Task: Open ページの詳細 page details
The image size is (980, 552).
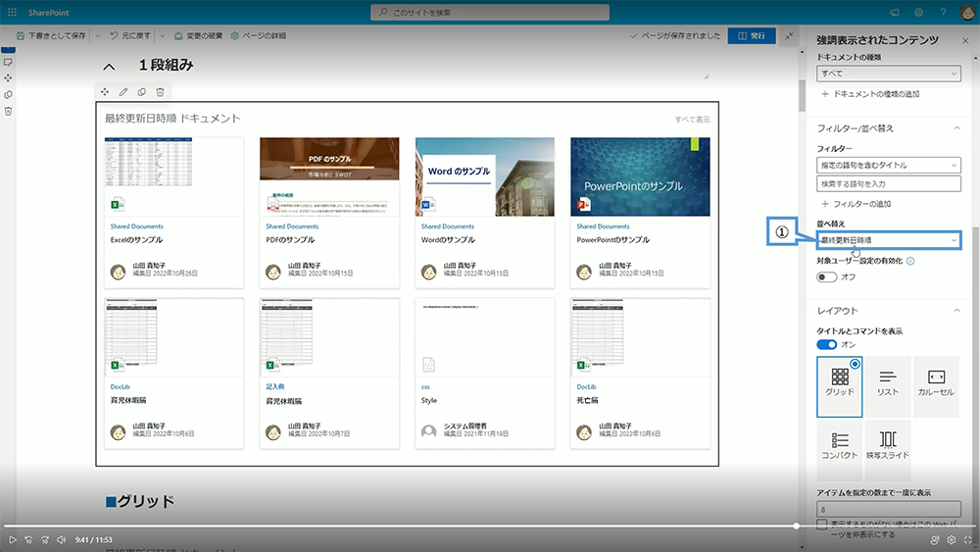Action: pos(258,35)
